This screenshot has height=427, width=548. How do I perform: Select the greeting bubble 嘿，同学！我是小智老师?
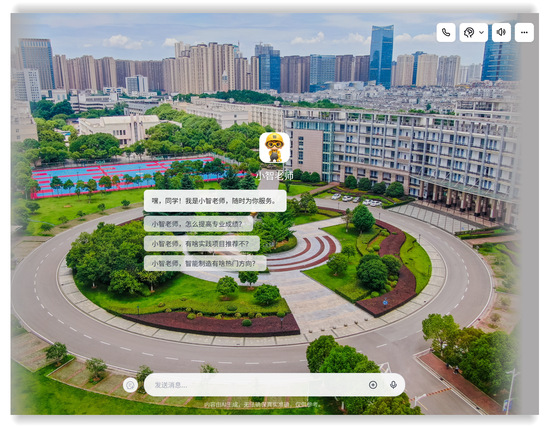pos(215,201)
